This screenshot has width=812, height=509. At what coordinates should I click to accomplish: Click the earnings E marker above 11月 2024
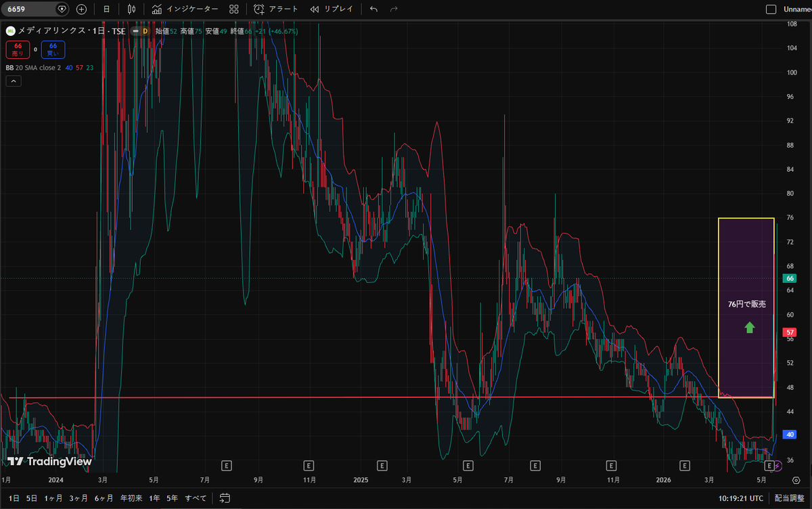pos(309,466)
